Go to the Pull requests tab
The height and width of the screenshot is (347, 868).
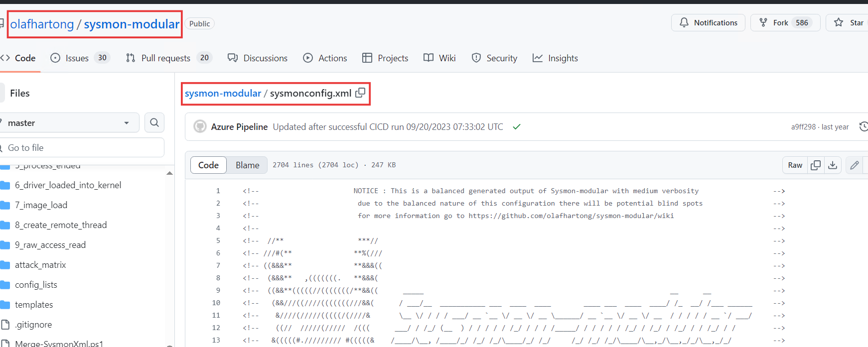coord(169,58)
